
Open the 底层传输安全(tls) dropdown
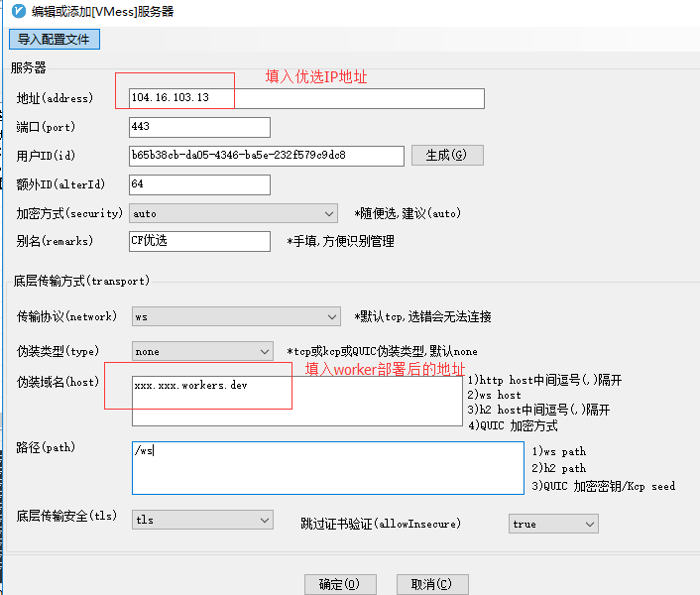click(202, 521)
